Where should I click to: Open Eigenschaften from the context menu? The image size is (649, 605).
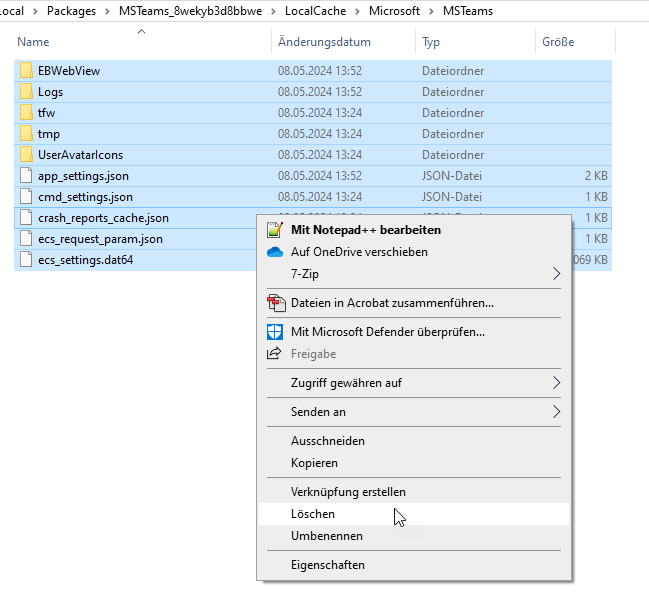(x=327, y=565)
